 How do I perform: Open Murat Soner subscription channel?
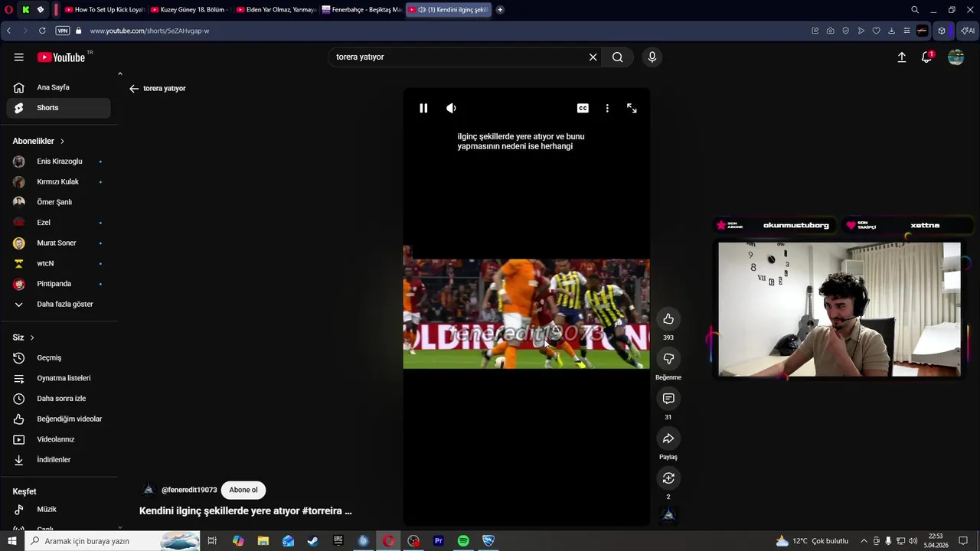click(x=59, y=243)
